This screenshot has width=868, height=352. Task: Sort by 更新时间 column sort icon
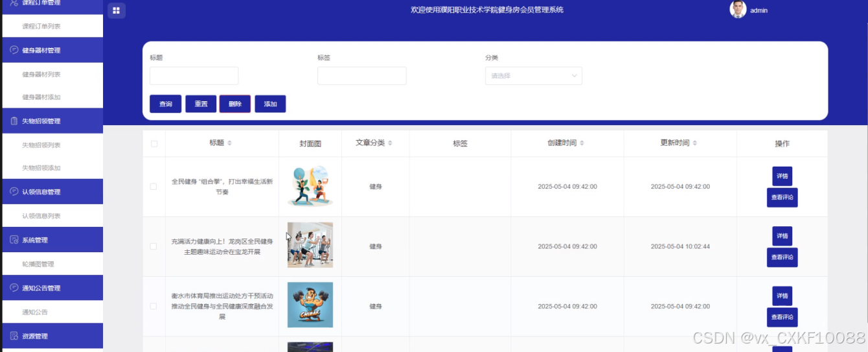[694, 143]
